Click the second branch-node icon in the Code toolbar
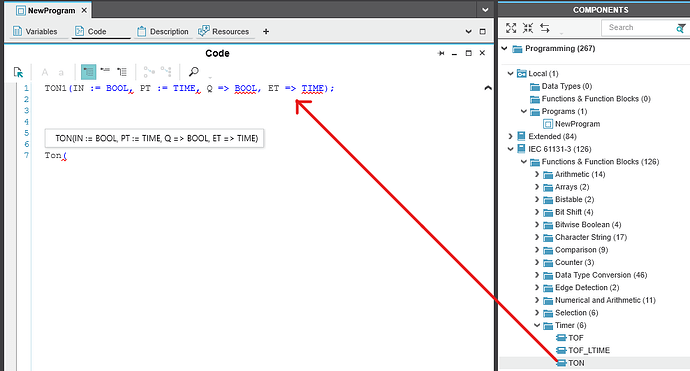 166,71
